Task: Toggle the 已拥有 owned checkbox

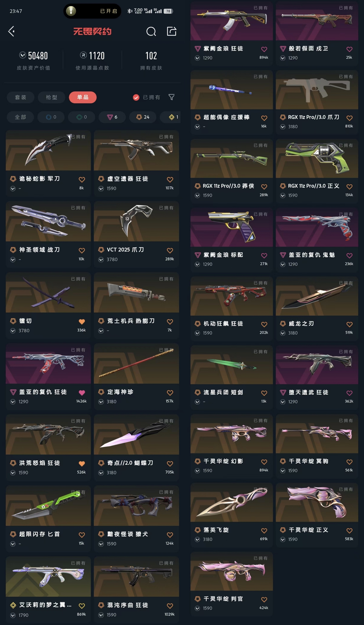Action: tap(136, 97)
